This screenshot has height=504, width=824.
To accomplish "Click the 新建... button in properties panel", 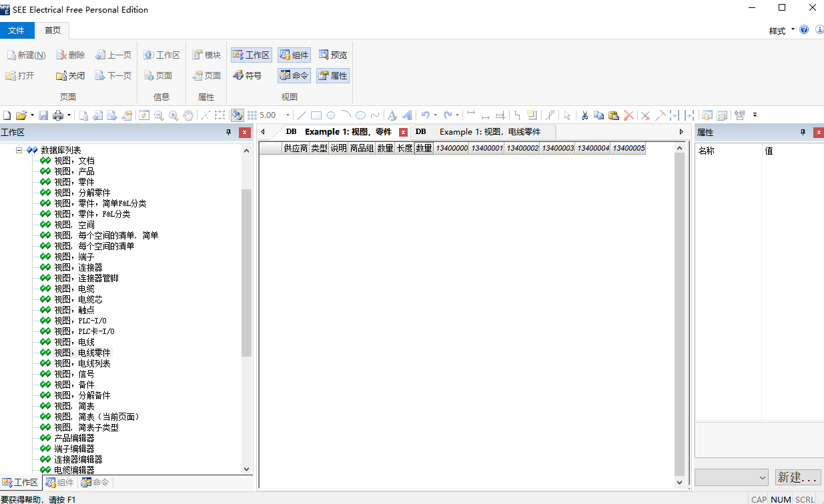I will coord(797,477).
